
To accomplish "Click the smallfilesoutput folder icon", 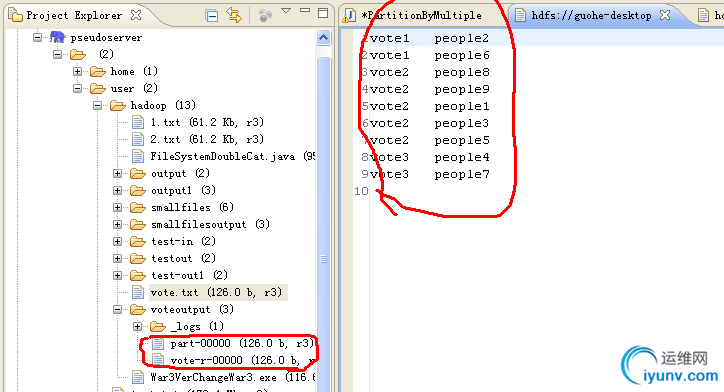I will point(138,225).
